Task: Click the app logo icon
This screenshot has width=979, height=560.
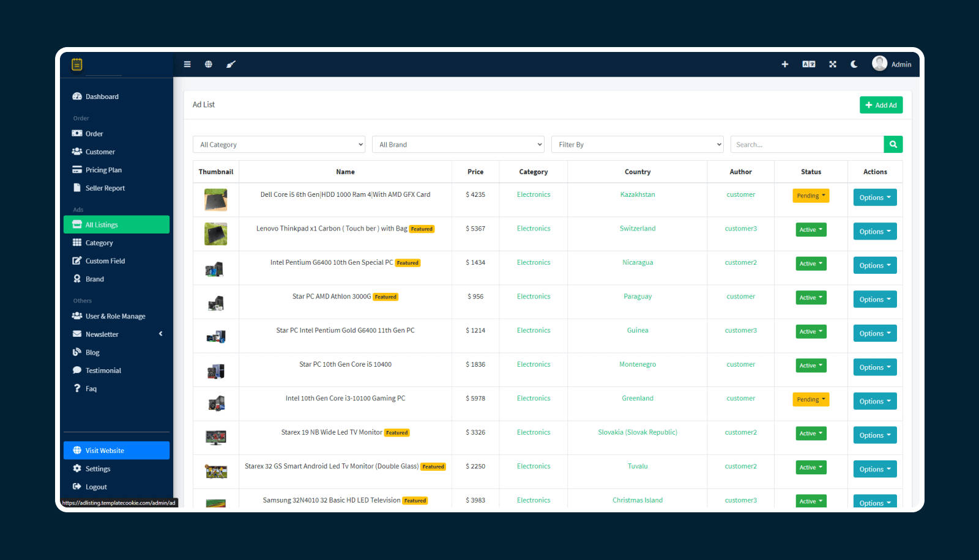Action: coord(77,64)
